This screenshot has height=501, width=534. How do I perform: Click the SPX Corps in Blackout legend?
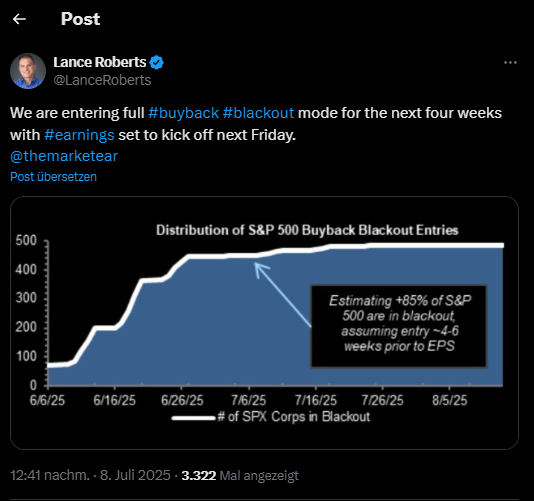[x=271, y=417]
